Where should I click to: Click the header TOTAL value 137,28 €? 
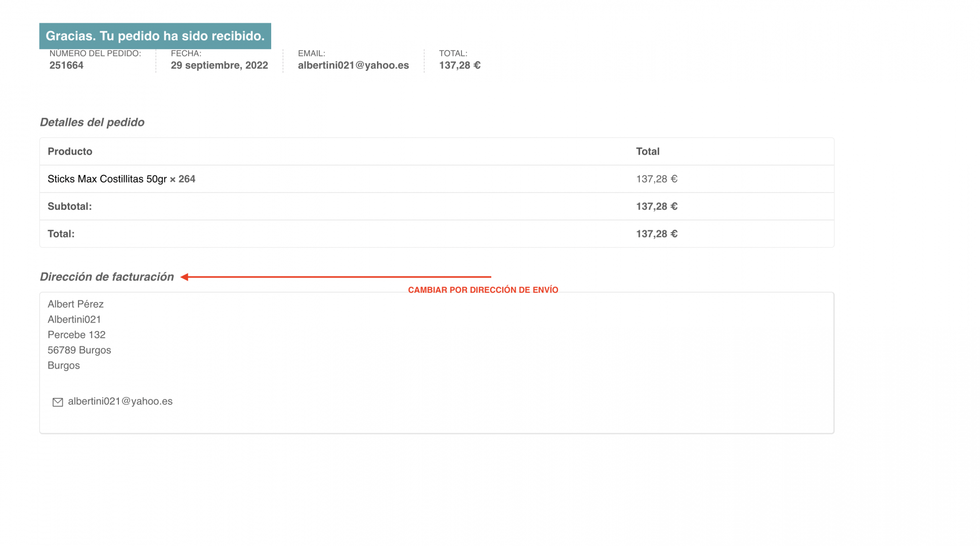[x=460, y=65]
